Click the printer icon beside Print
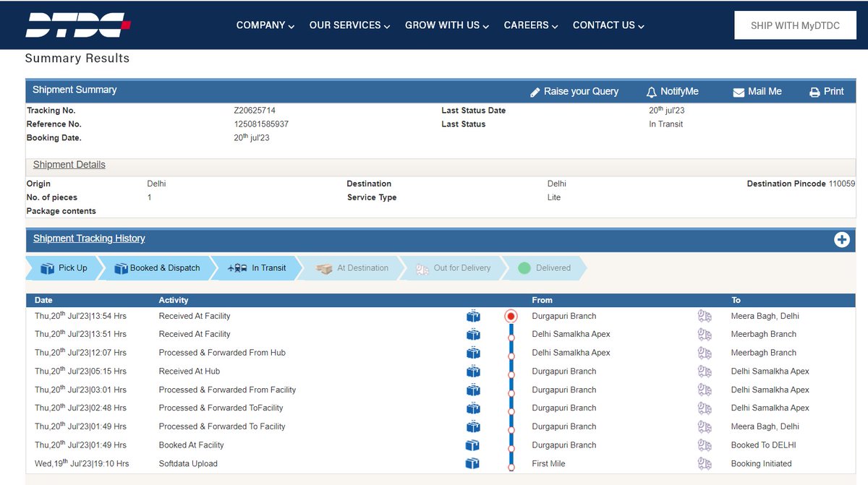This screenshot has height=485, width=868. (x=814, y=93)
